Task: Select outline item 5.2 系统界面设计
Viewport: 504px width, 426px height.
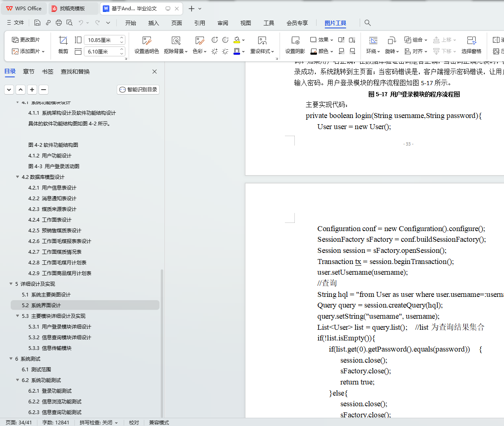Action: click(85, 305)
